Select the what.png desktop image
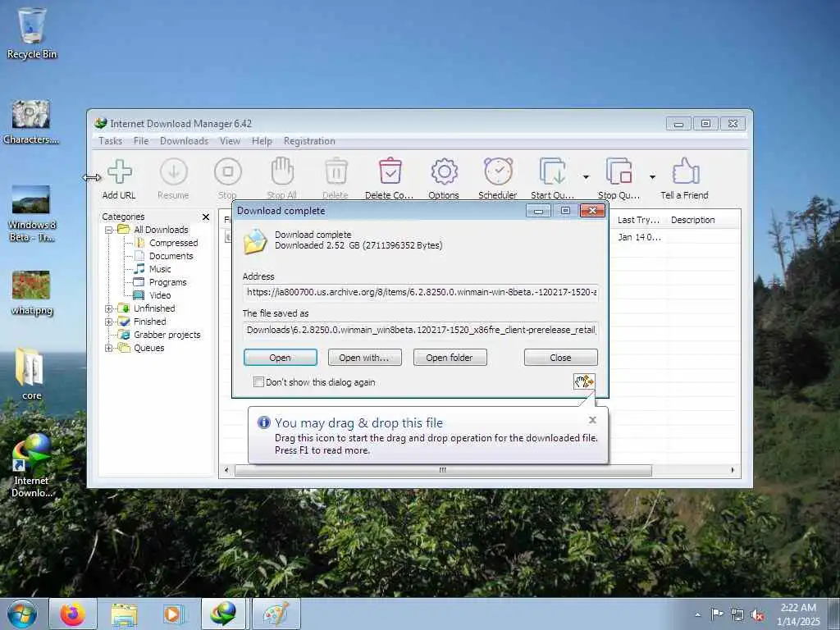This screenshot has width=840, height=630. click(31, 293)
